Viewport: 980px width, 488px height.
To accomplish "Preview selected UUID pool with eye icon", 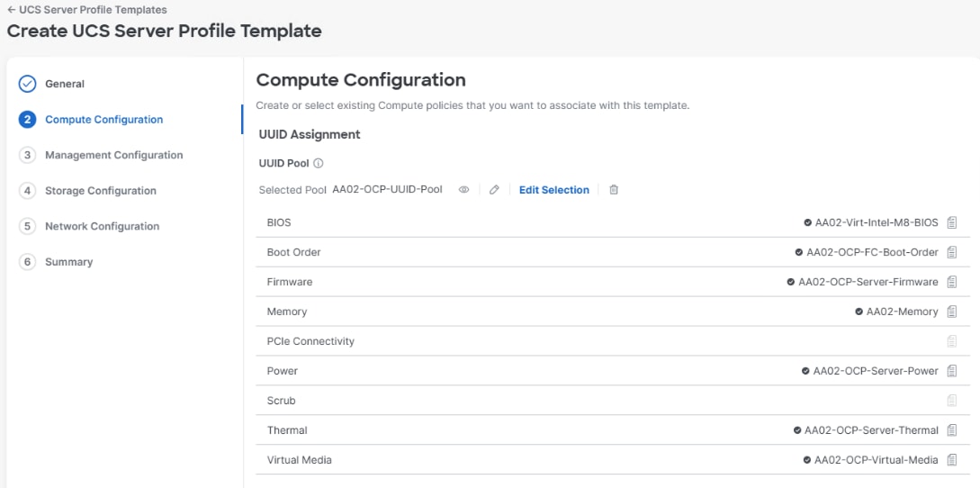I will click(x=463, y=190).
